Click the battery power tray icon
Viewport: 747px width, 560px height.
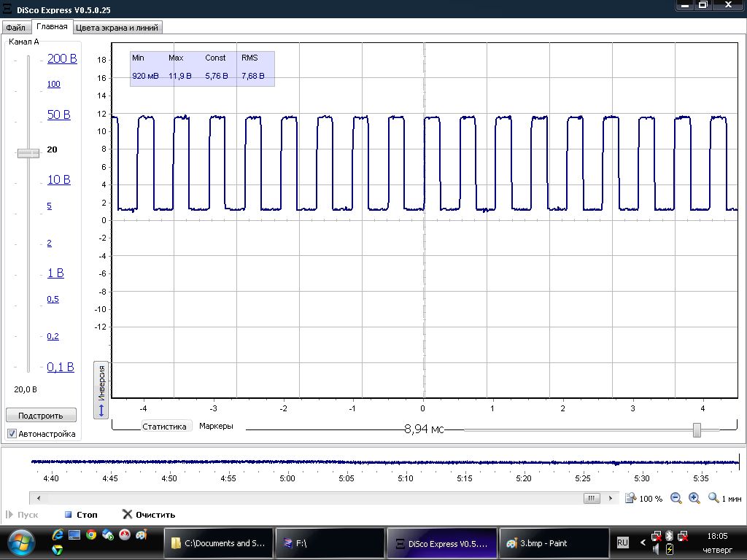(x=669, y=550)
